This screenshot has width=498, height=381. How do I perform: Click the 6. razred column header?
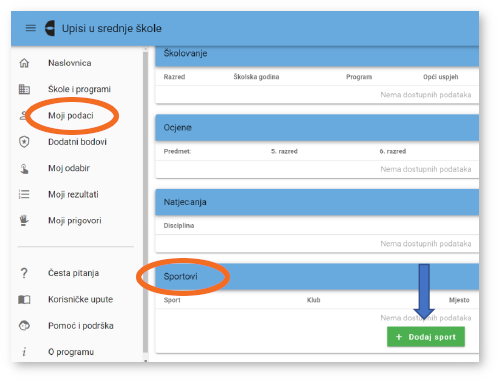[x=393, y=151]
